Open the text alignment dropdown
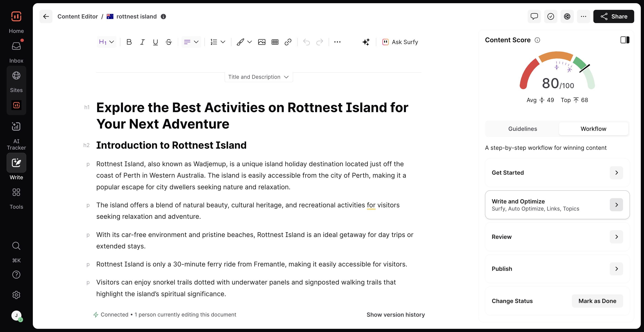 191,42
